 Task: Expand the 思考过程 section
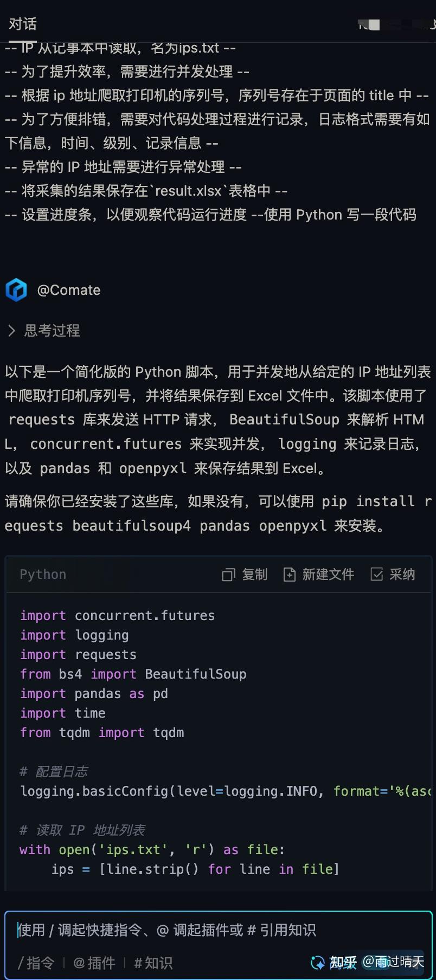tap(52, 331)
